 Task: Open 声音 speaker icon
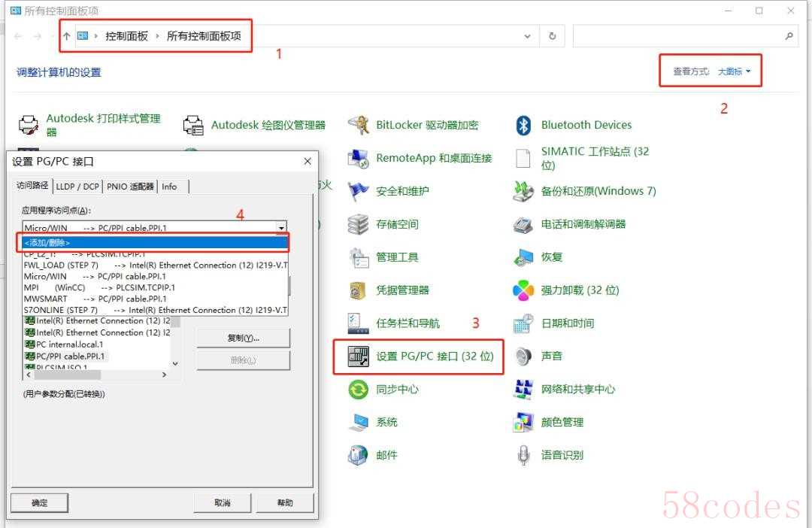(523, 357)
